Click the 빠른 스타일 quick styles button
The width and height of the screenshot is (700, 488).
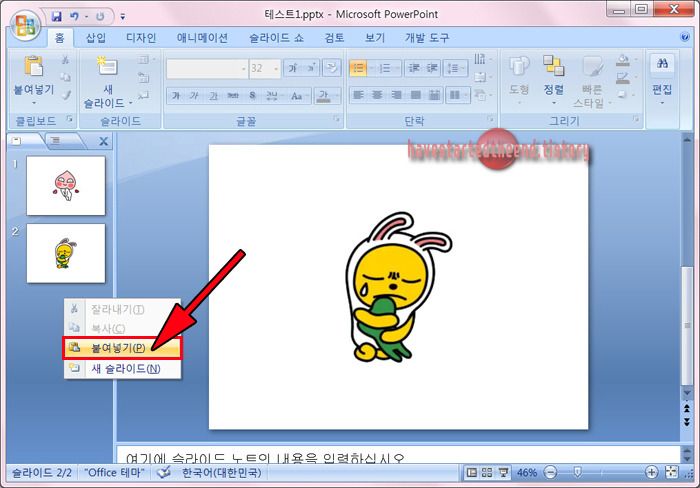(592, 82)
